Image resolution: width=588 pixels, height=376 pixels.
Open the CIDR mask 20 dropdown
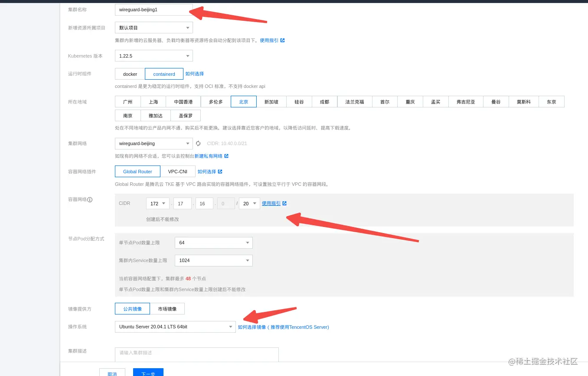[249, 204]
